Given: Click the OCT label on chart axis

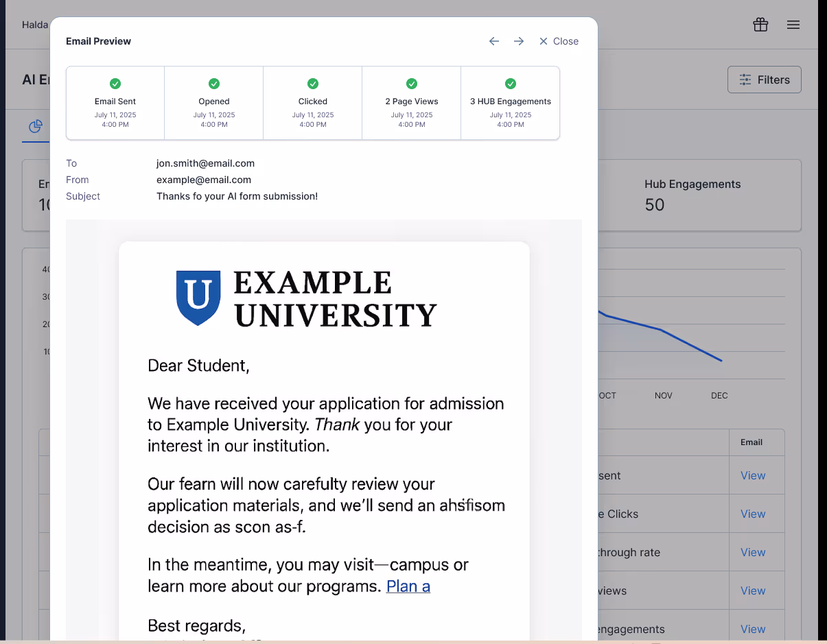Looking at the screenshot, I should pyautogui.click(x=607, y=396).
